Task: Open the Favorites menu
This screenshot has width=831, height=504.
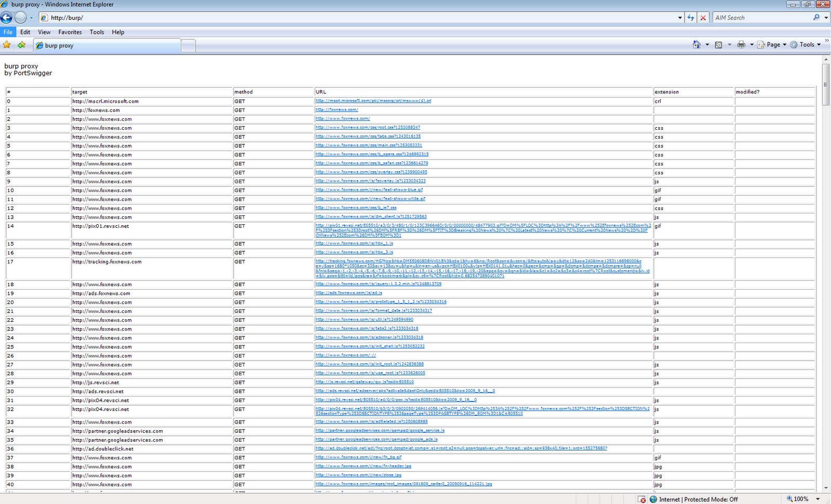Action: click(70, 32)
